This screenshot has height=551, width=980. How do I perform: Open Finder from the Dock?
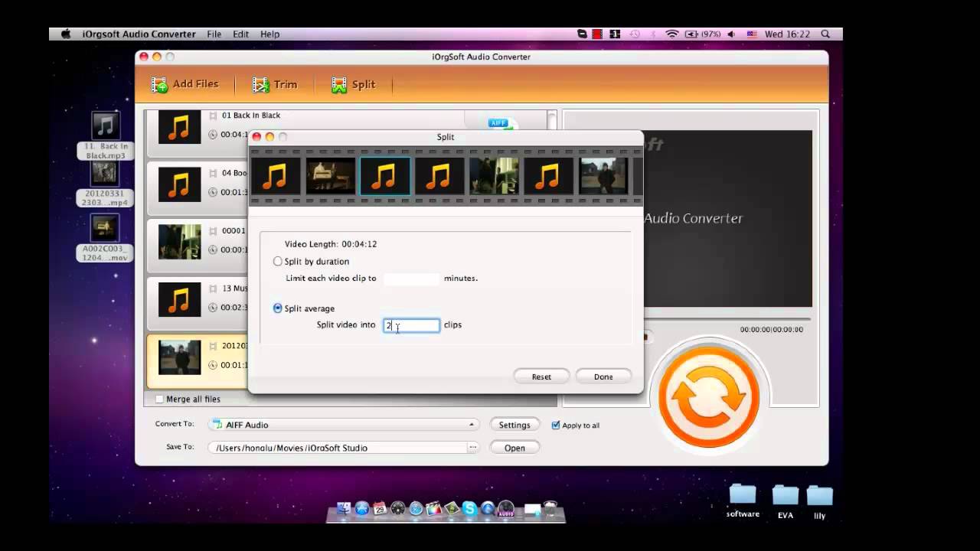[344, 509]
